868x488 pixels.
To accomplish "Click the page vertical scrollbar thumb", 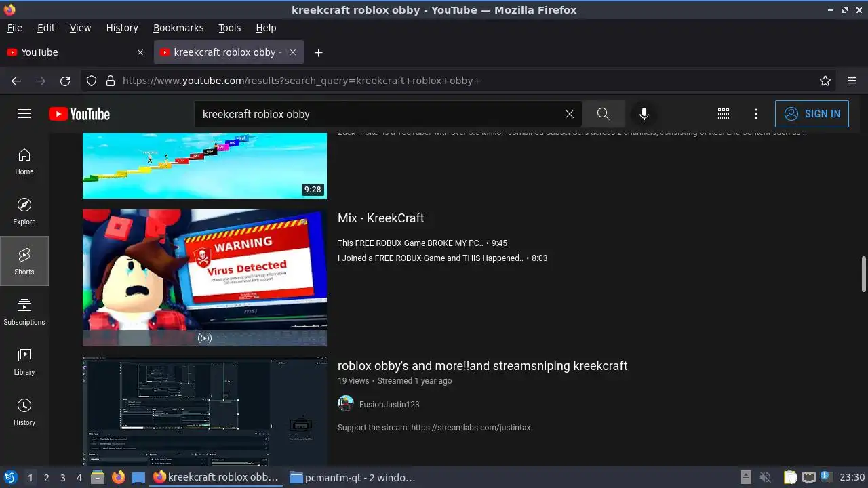I will click(x=863, y=274).
